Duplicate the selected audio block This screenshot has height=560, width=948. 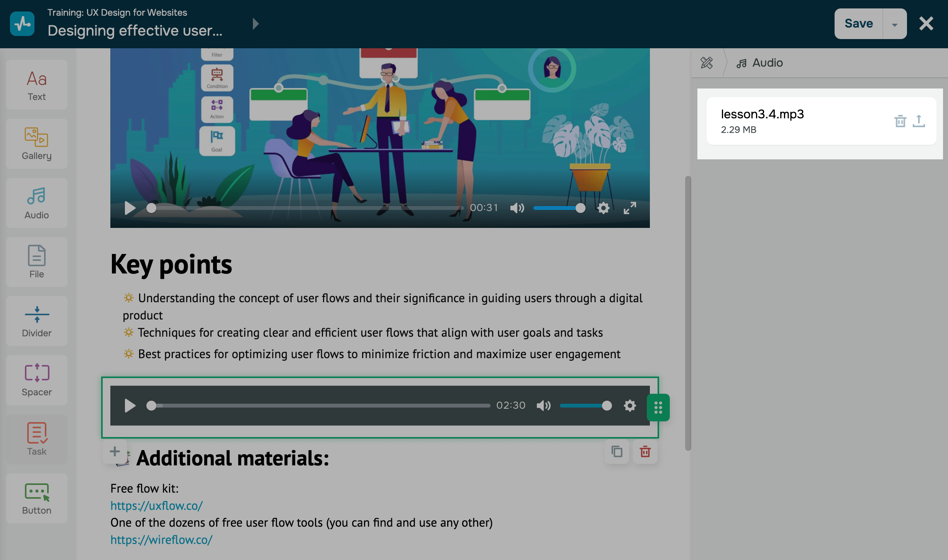coord(617,452)
